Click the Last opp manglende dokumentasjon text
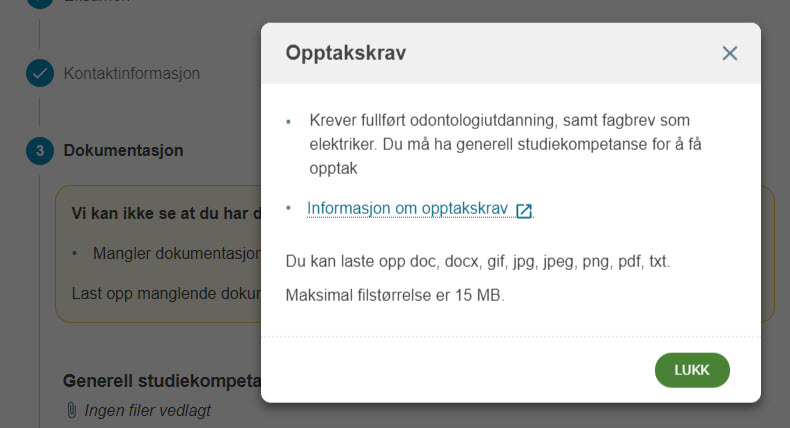 166,293
